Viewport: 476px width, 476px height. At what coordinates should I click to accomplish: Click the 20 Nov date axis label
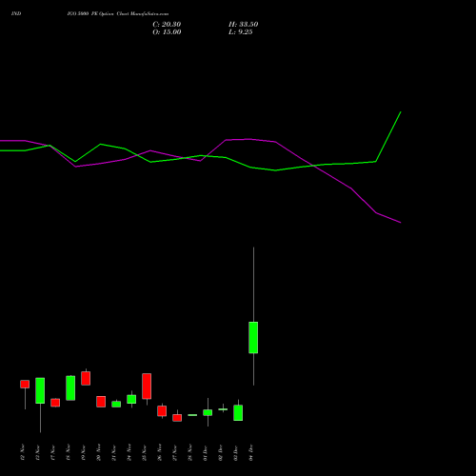(x=99, y=452)
